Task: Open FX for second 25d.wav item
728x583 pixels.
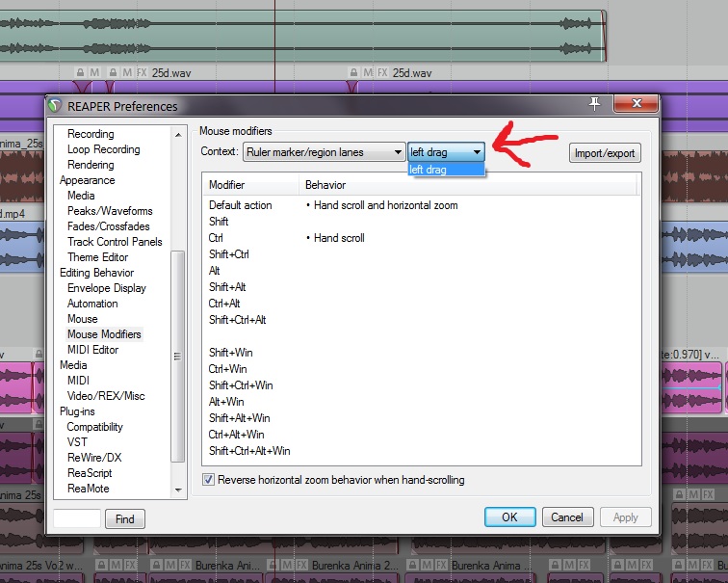Action: (382, 72)
